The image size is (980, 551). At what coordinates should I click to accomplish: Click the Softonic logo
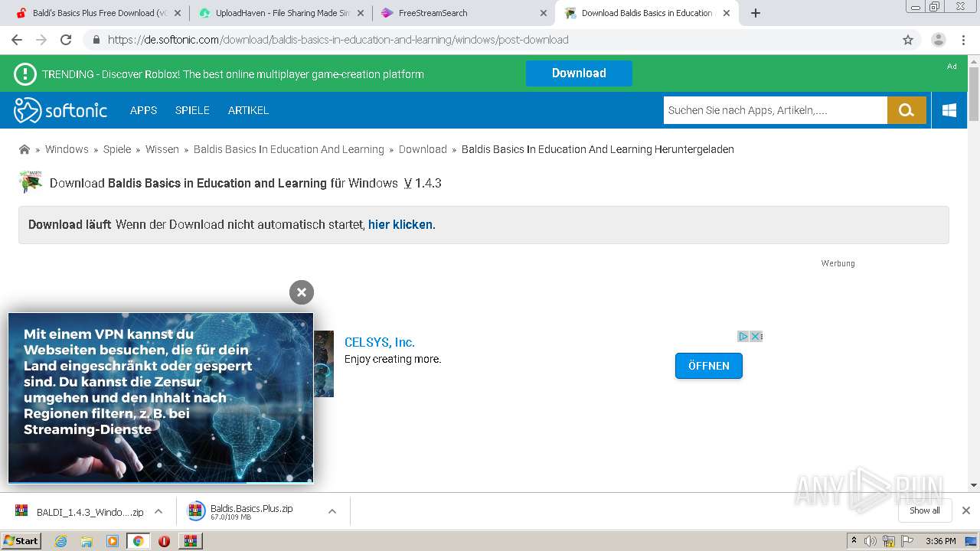[x=60, y=110]
